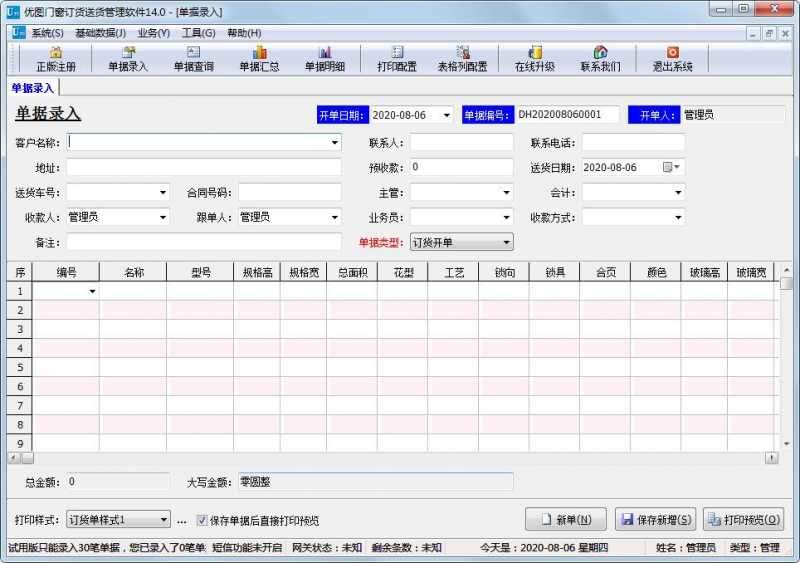Click the 保存新增(S) button

[655, 520]
